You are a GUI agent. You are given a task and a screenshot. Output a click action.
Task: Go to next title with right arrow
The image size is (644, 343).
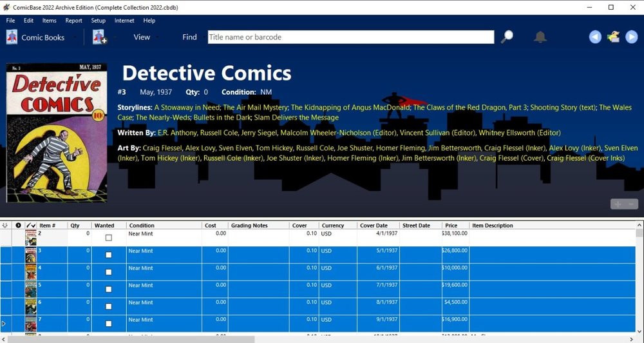[632, 37]
